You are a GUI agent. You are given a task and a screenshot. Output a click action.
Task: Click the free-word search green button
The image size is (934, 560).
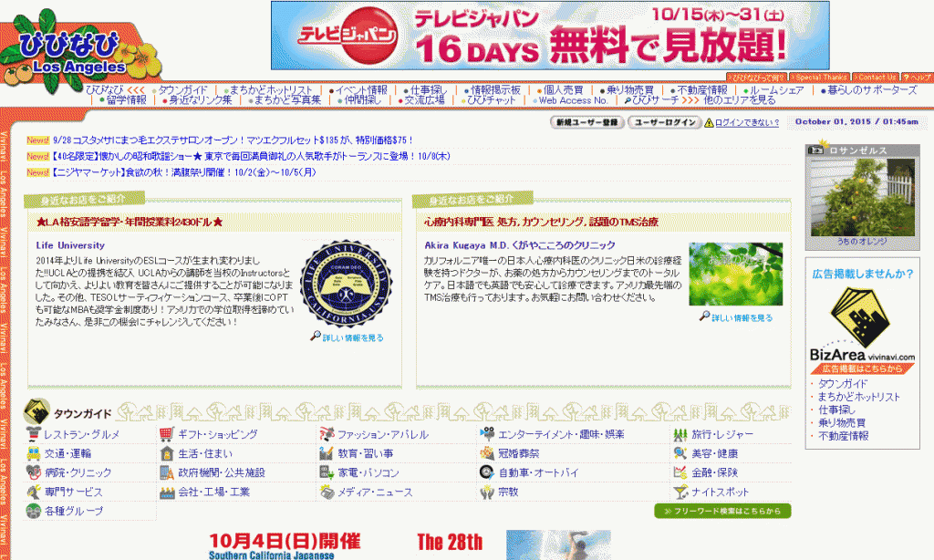722,511
